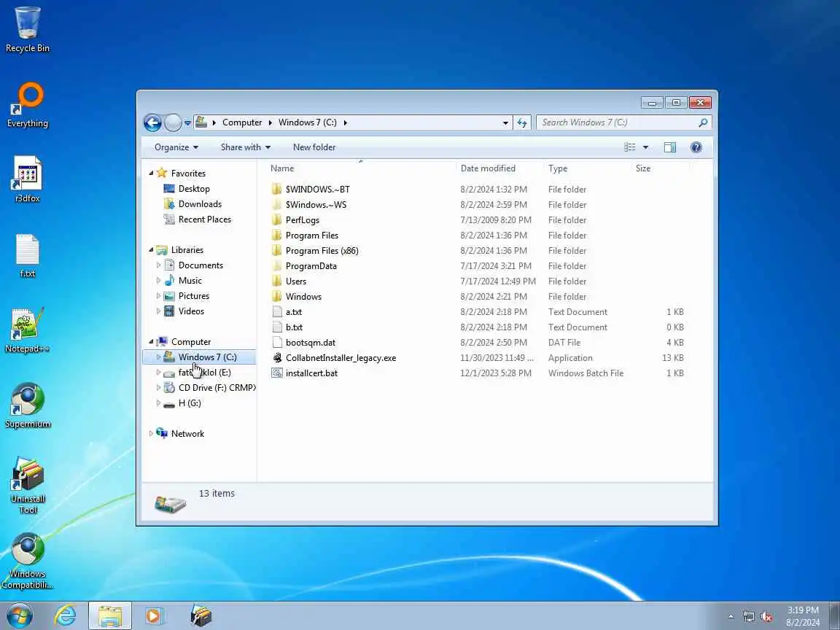This screenshot has width=840, height=630.
Task: Sort by the Size column header
Action: pyautogui.click(x=643, y=168)
